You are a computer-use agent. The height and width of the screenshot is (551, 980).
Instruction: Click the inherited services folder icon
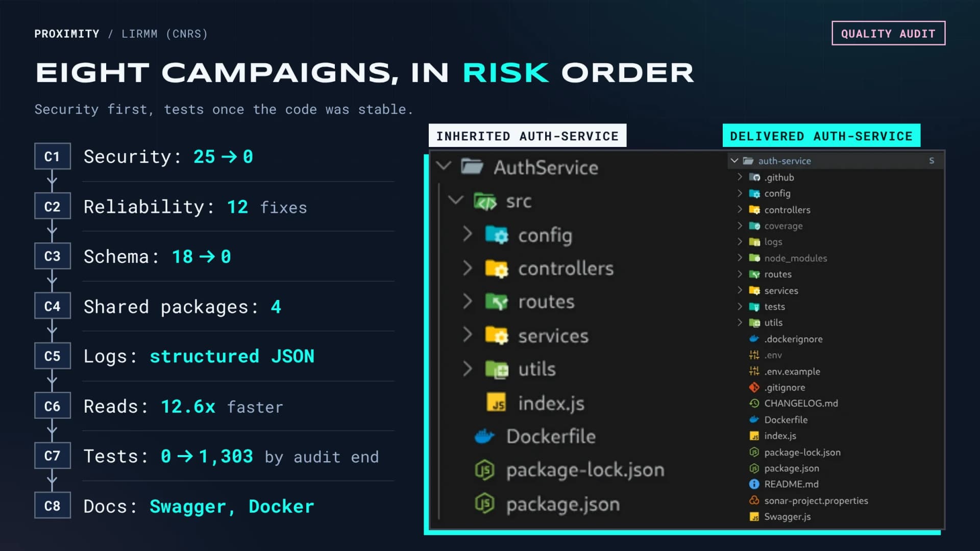pos(497,335)
